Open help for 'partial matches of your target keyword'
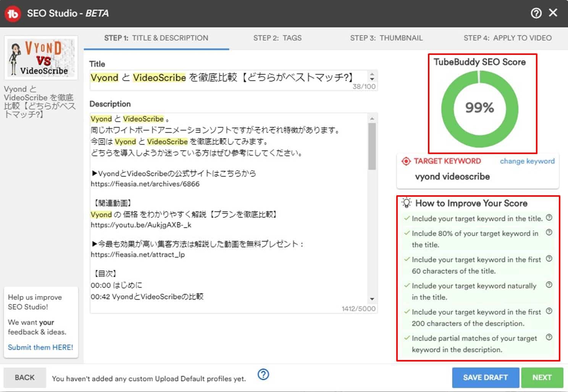Viewport: 568px width, 392px height. [549, 337]
